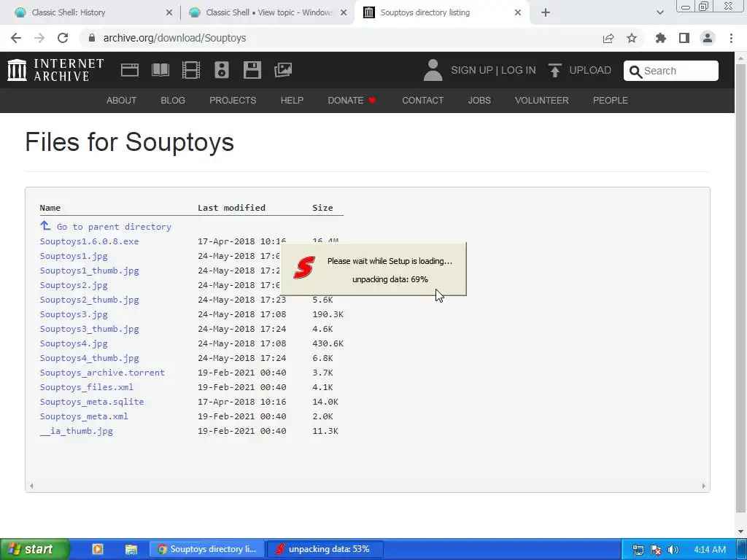Open the browser extensions puzzle icon
747x560 pixels.
[660, 38]
